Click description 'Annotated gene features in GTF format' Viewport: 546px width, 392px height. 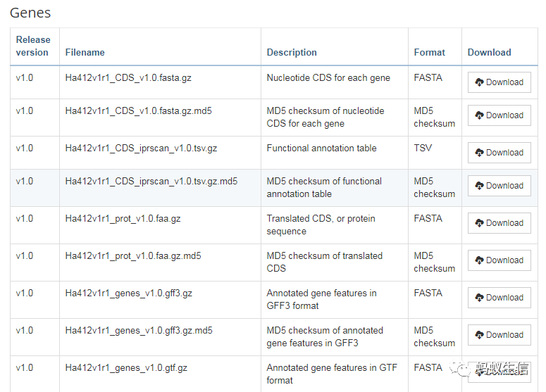click(x=332, y=374)
